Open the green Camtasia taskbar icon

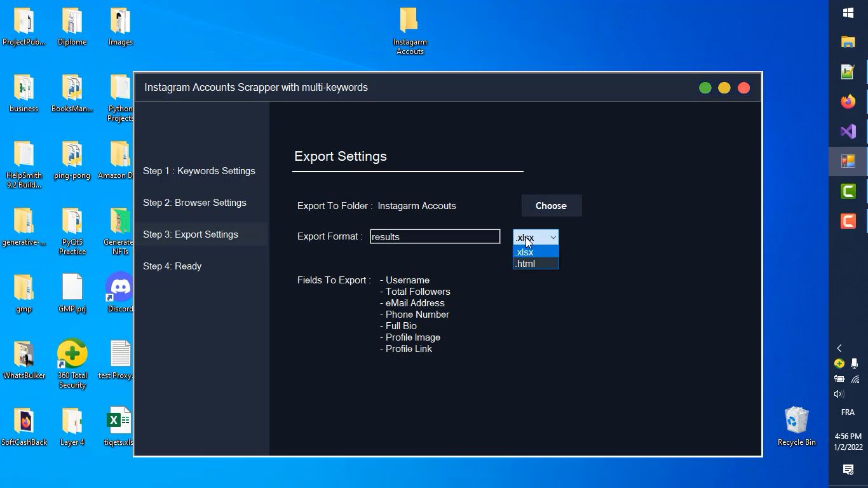pyautogui.click(x=848, y=191)
